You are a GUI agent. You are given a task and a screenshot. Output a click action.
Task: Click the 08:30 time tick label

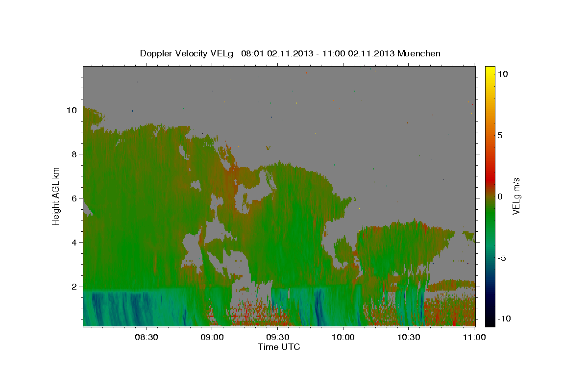pos(147,337)
